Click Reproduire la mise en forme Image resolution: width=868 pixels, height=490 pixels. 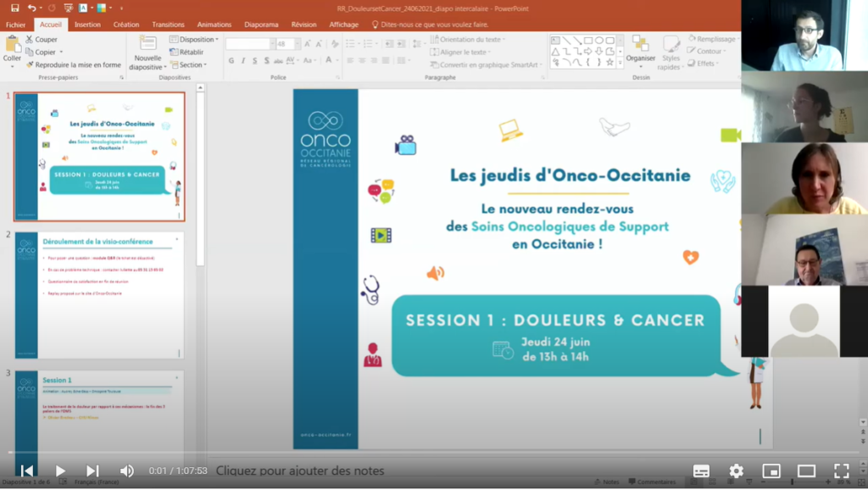click(73, 64)
